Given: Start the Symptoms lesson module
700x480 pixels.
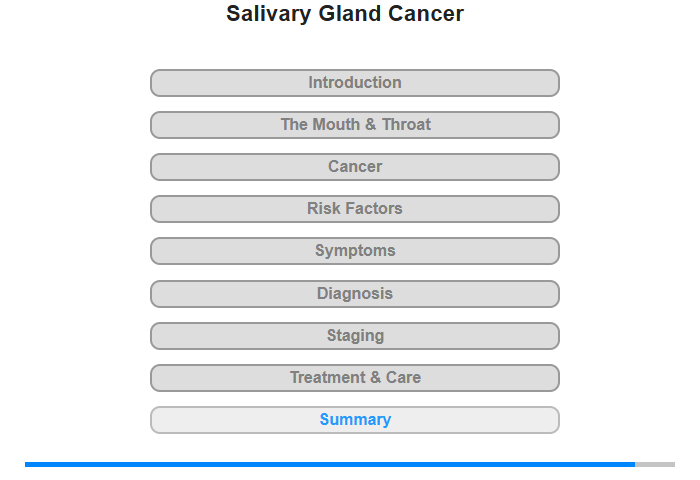Looking at the screenshot, I should coord(355,251).
